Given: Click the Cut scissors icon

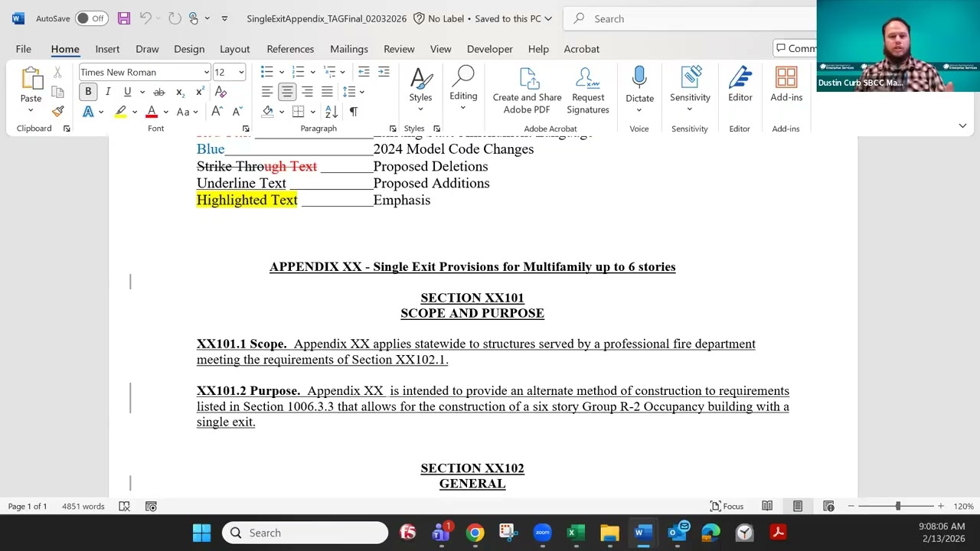Looking at the screenshot, I should pos(57,73).
